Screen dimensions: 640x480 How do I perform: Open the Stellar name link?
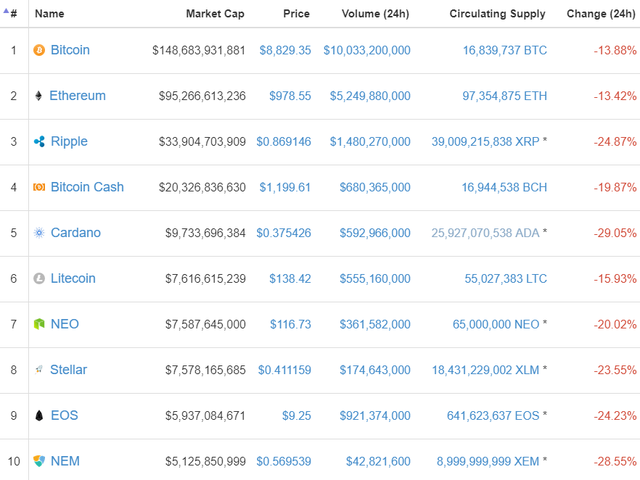tap(69, 370)
